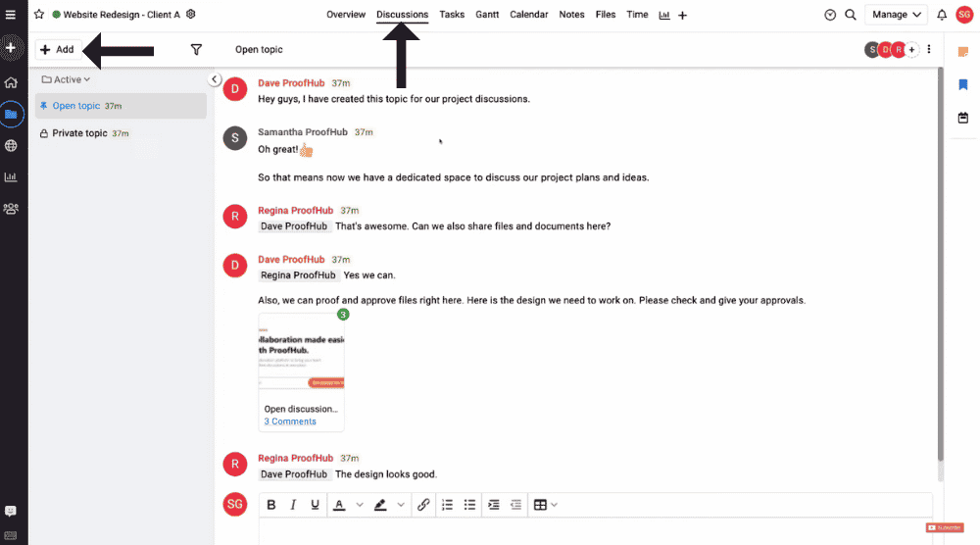Open the 3 Comments link
Screen dimensions: 980x545
pyautogui.click(x=290, y=421)
